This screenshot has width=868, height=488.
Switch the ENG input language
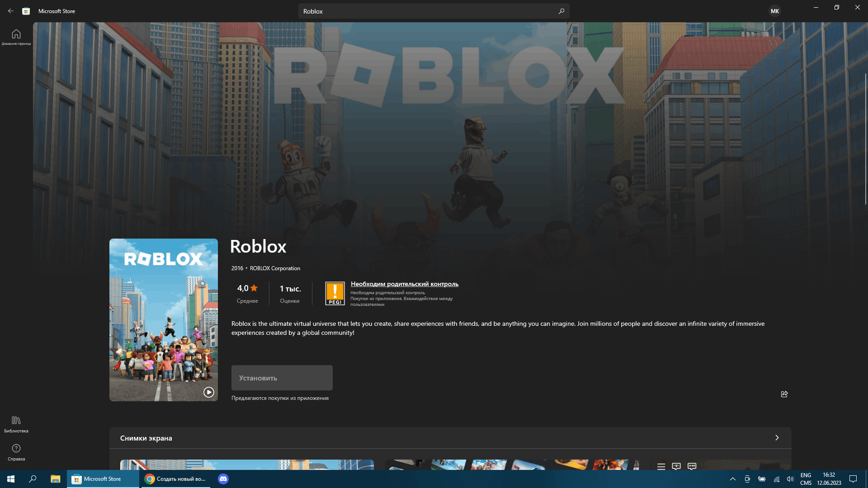[x=806, y=479]
